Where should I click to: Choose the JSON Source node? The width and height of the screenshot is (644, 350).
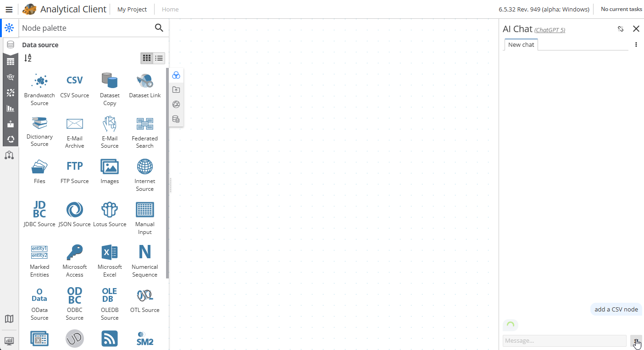[75, 214]
